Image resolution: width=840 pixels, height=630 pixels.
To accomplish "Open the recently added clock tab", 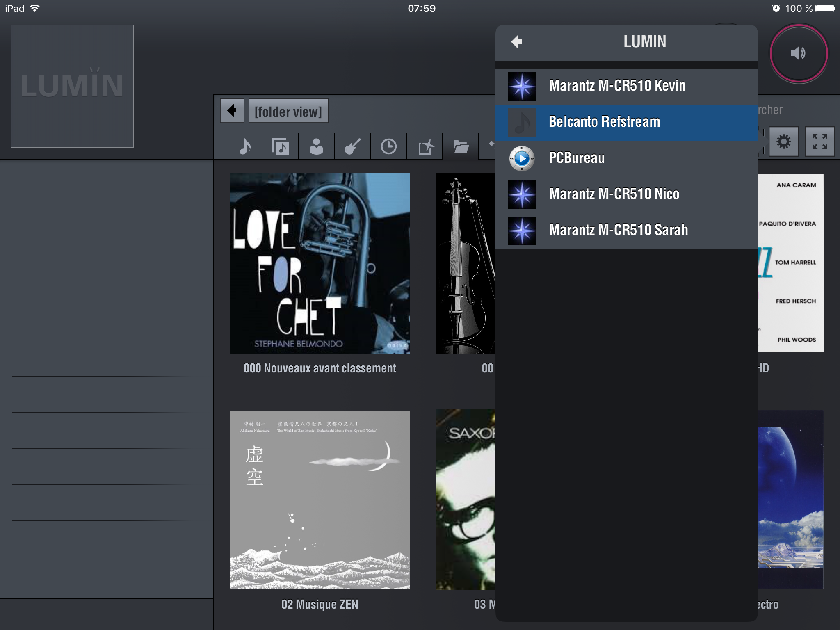I will coord(388,146).
